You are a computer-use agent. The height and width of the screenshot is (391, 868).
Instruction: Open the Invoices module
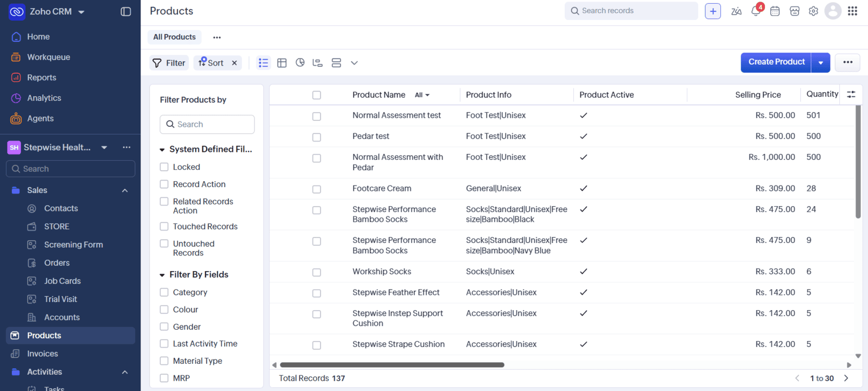[42, 354]
